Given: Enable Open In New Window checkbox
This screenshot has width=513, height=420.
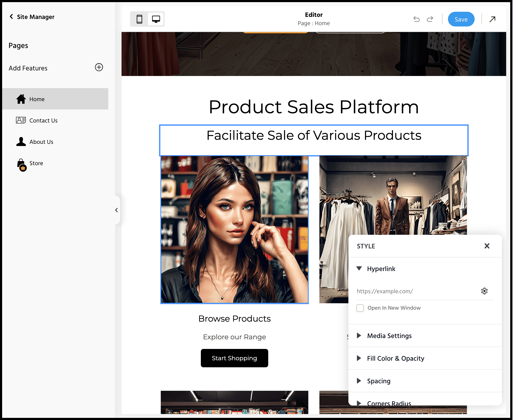Looking at the screenshot, I should 360,308.
